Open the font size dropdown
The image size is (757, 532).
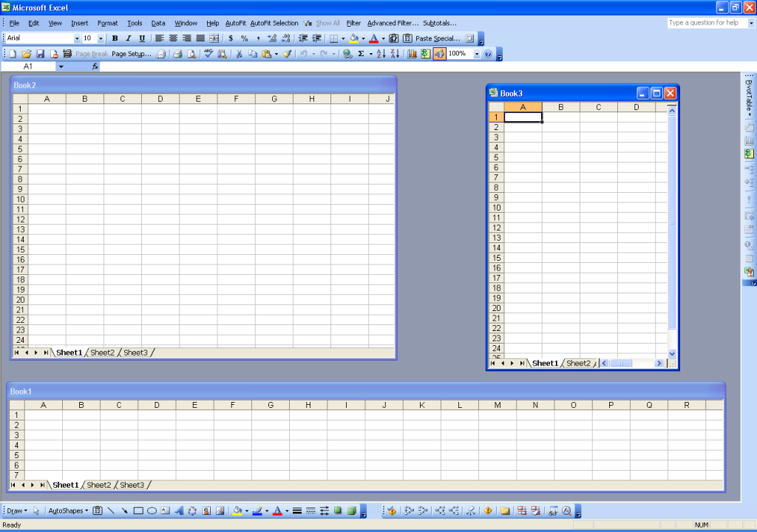[101, 38]
